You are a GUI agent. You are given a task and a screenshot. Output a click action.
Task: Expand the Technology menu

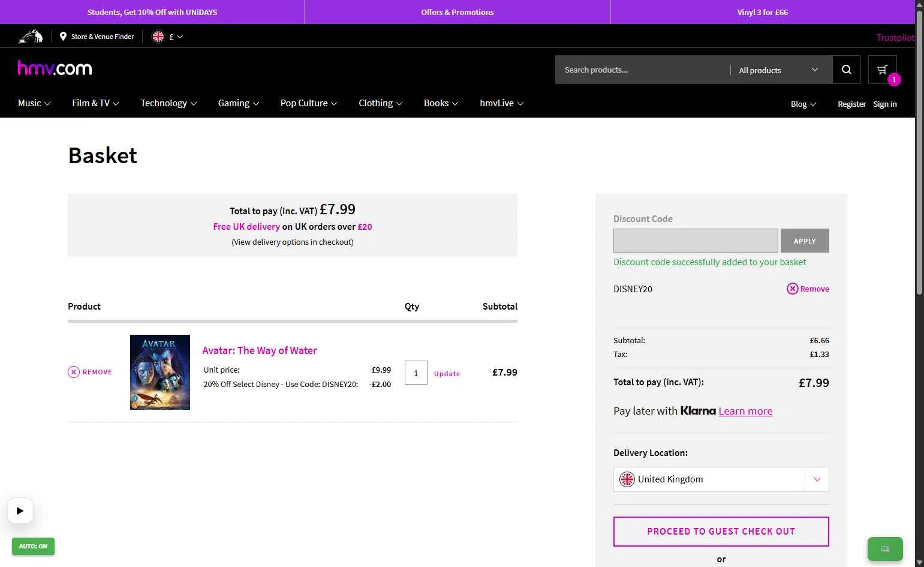[168, 103]
